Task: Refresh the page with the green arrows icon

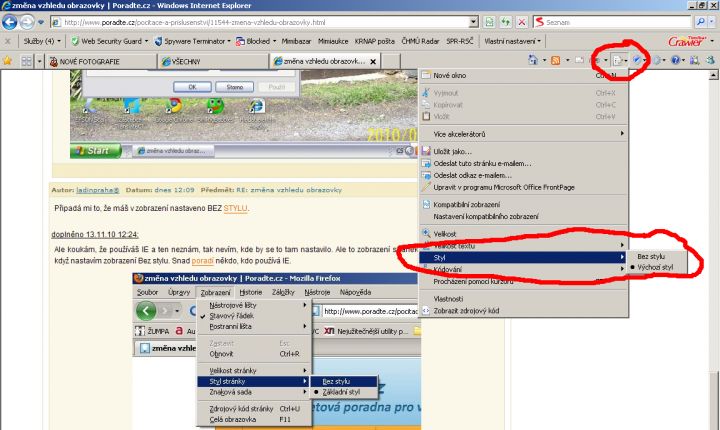Action: (506, 22)
